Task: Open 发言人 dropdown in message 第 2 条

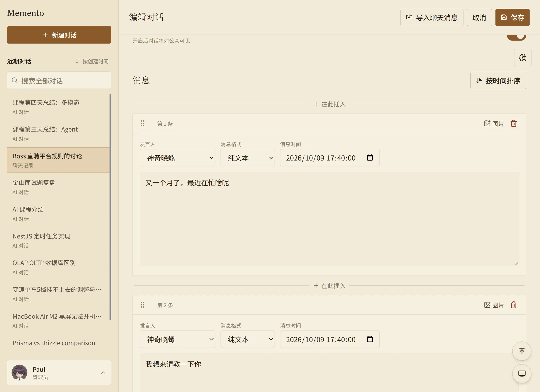Action: point(177,339)
